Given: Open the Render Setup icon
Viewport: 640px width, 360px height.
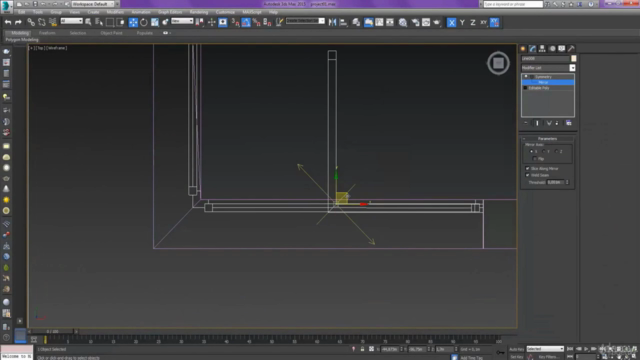Looking at the screenshot, I should [416, 22].
